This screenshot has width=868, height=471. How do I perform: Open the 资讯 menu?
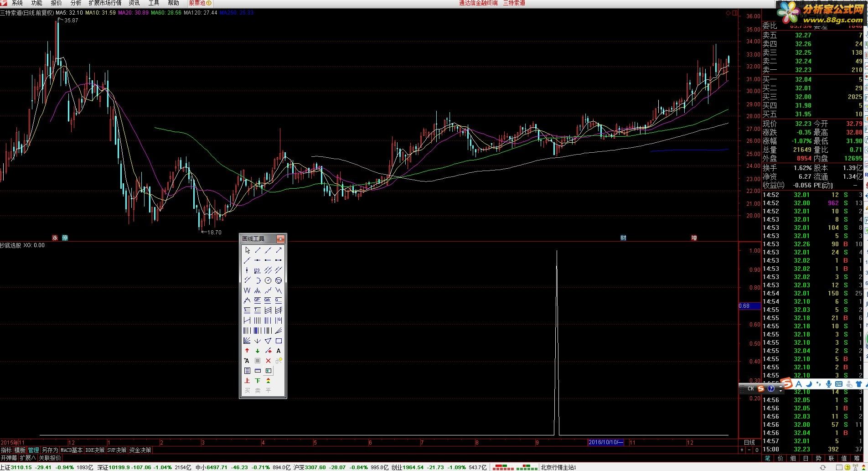pos(134,3)
